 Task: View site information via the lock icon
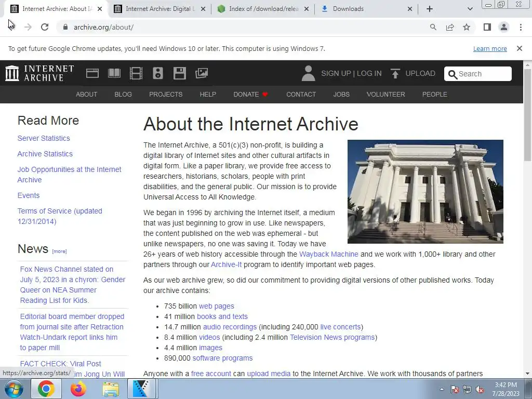coord(65,27)
